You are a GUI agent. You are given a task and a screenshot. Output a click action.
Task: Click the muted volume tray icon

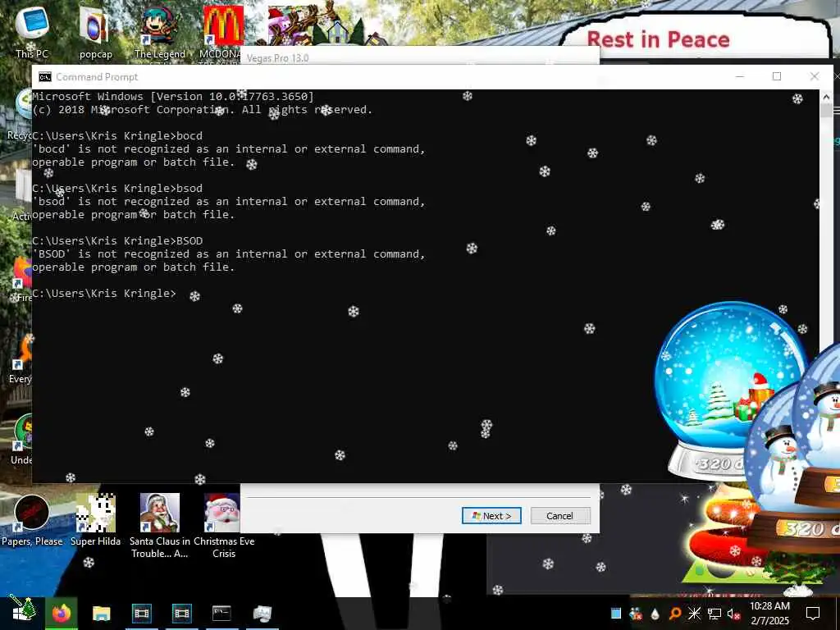[733, 614]
